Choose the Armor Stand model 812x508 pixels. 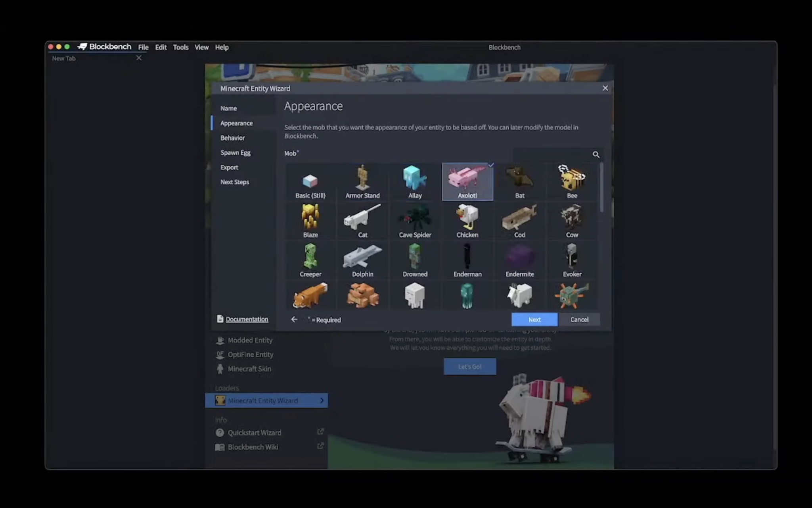[362, 182]
